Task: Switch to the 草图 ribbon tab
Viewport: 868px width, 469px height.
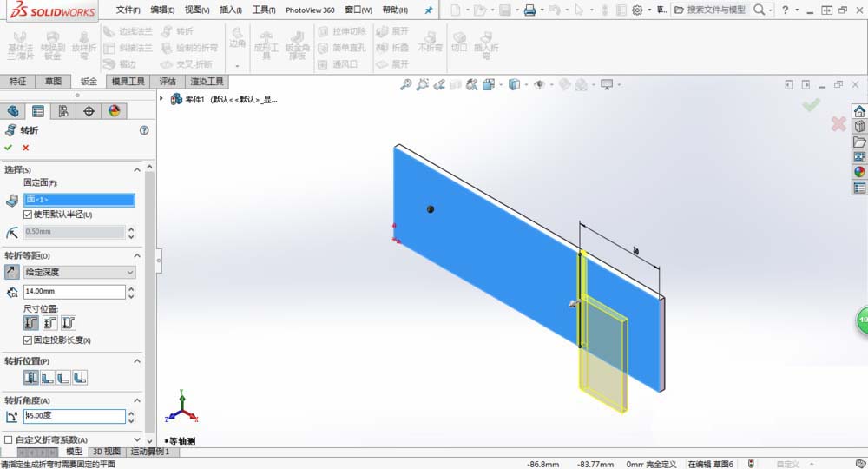Action: click(x=53, y=82)
